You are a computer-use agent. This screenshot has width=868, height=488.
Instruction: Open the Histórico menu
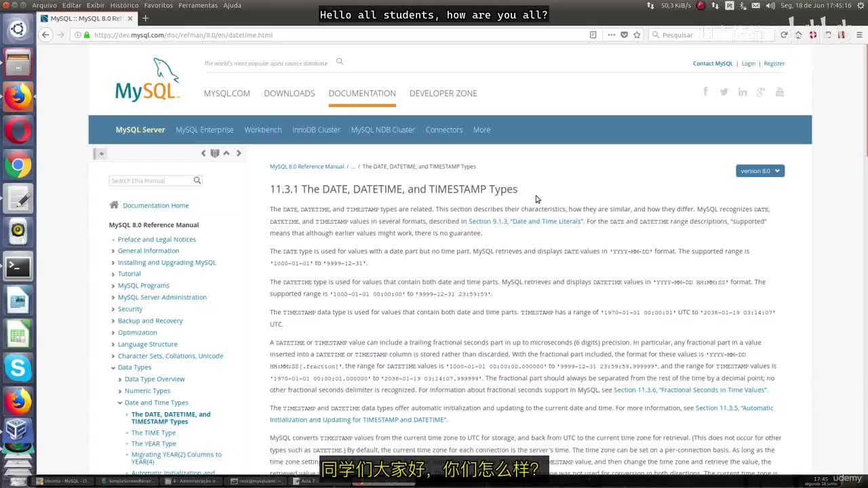pos(124,5)
